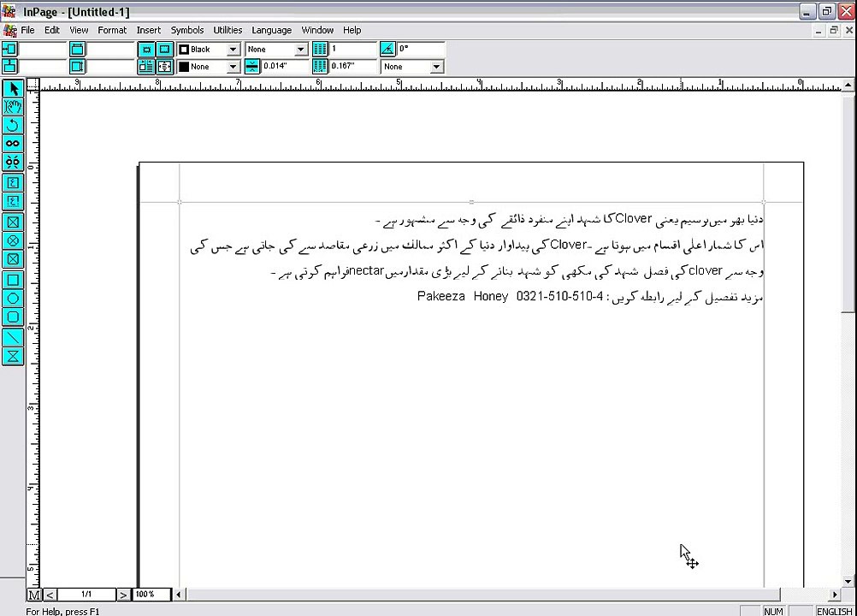
Task: Select the dotted-border text box tool
Action: (13, 201)
